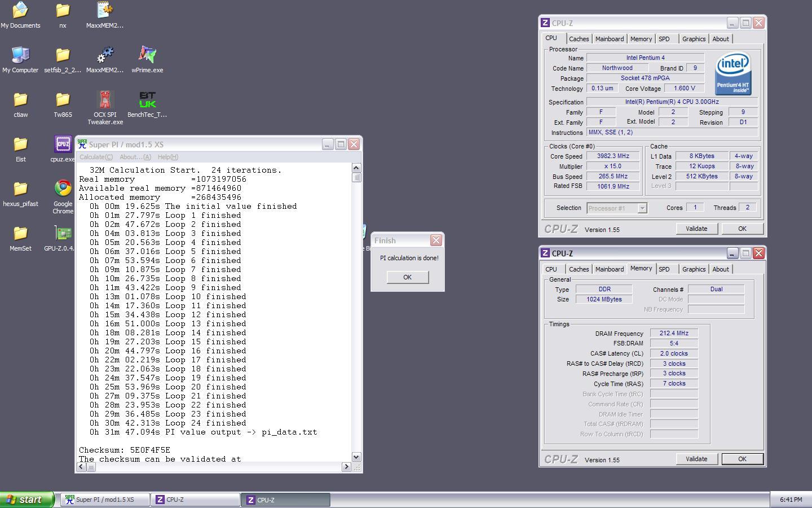Click DRAM Frequency 212.4 MHz value
The image size is (812, 508).
point(674,333)
